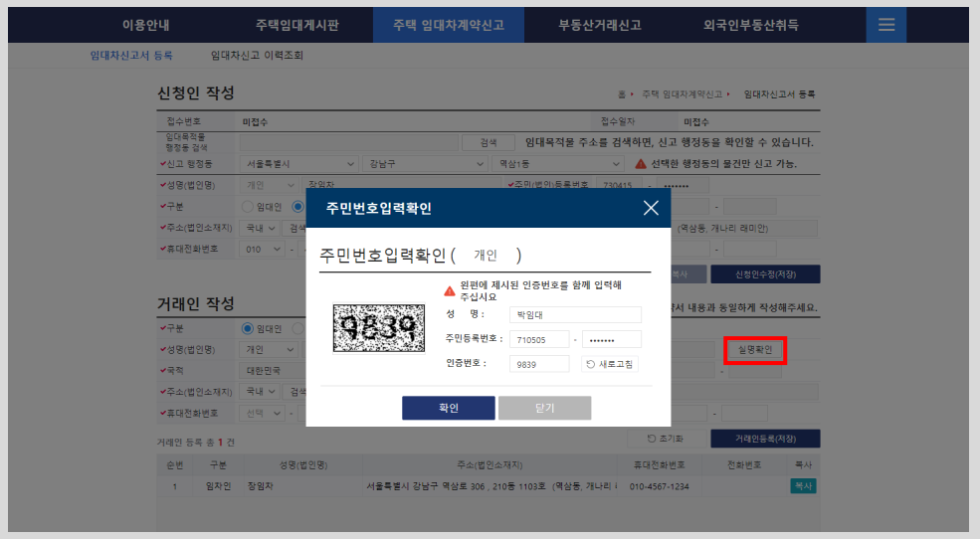
Task: Confirm with the 확인 button
Action: (448, 408)
